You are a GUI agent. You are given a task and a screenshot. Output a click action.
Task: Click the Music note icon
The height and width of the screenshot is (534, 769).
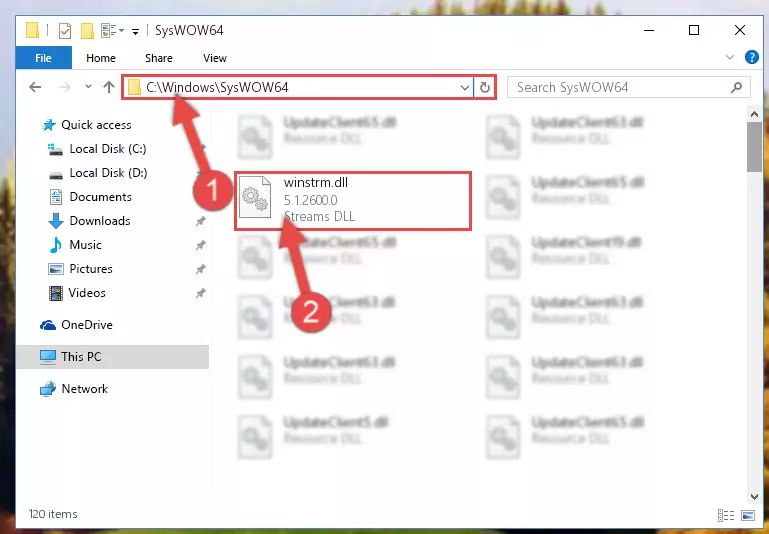click(55, 245)
